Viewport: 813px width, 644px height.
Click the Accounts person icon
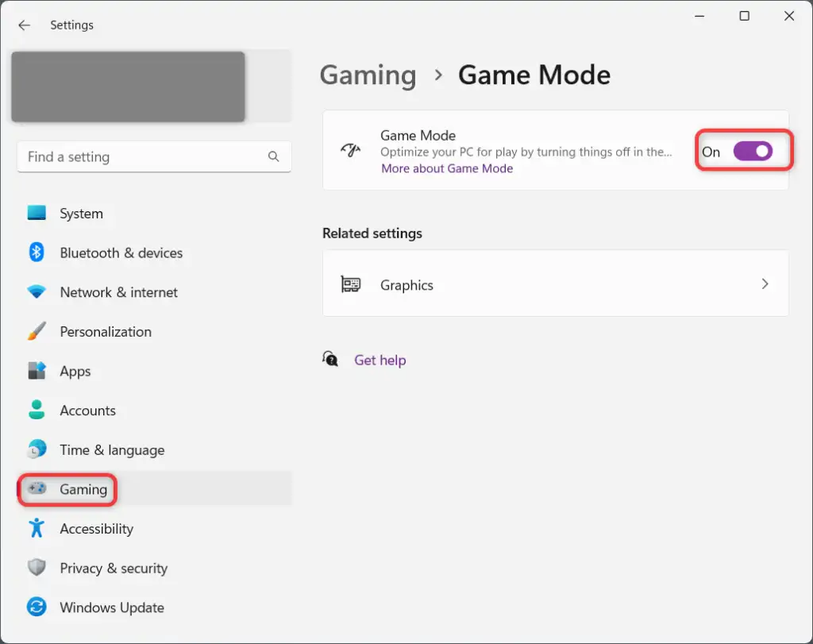click(x=37, y=411)
